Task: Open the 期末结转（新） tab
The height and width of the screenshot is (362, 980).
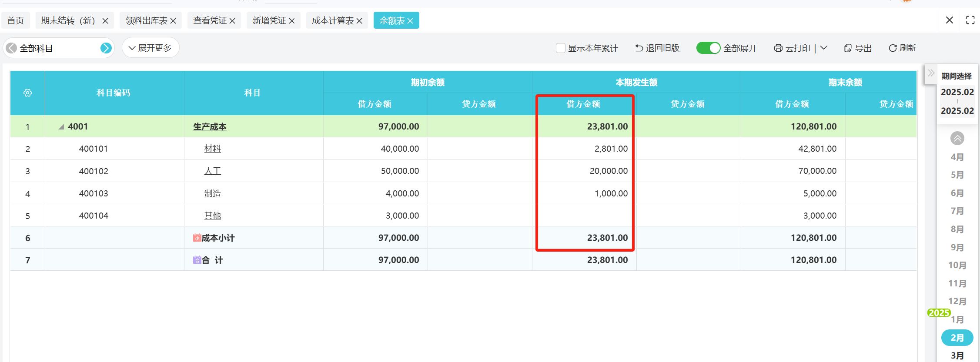Action: pos(68,21)
